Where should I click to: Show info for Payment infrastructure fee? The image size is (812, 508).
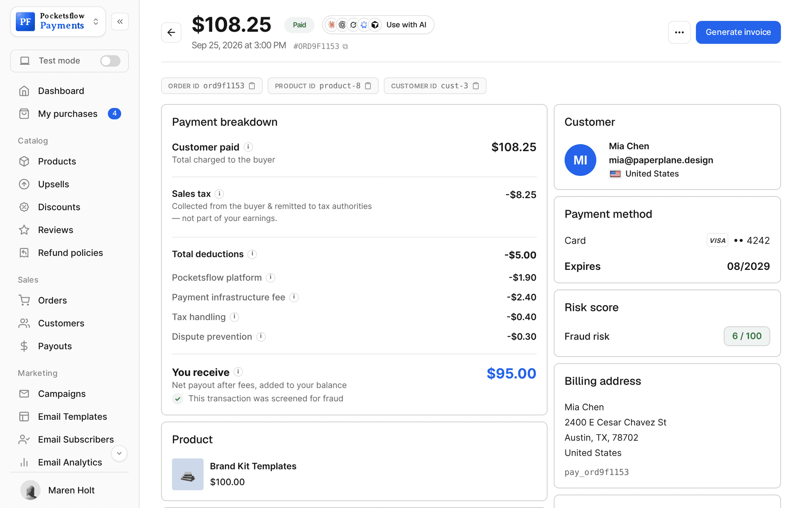point(294,297)
